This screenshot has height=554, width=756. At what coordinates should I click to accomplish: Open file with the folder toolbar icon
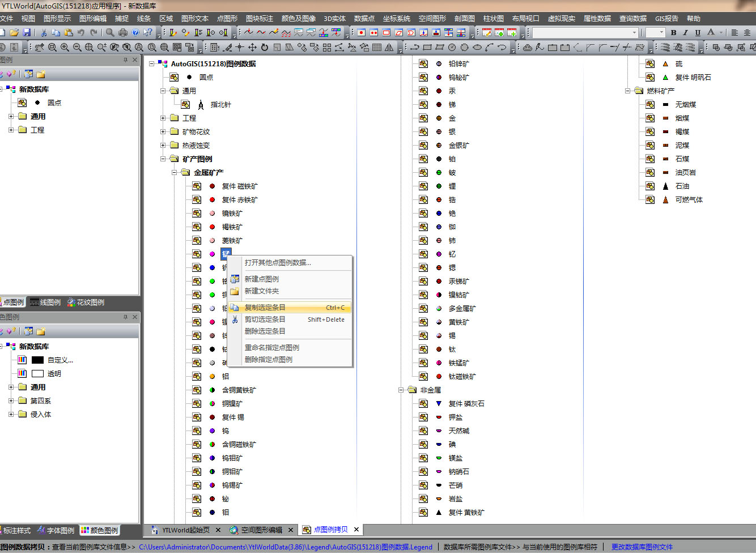(14, 32)
